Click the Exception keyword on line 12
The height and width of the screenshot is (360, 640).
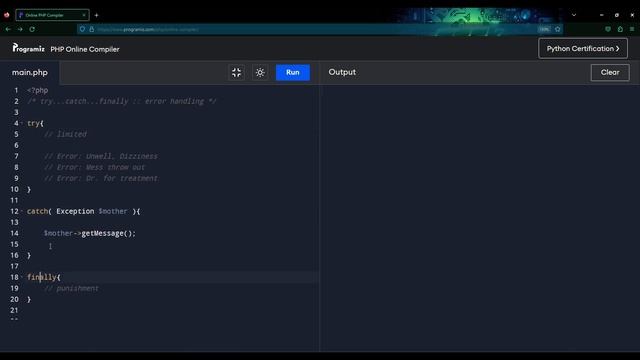pyautogui.click(x=75, y=211)
